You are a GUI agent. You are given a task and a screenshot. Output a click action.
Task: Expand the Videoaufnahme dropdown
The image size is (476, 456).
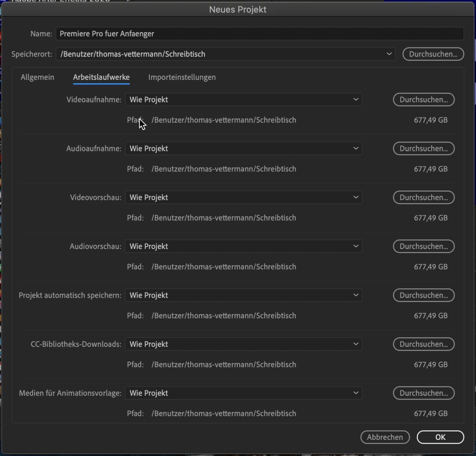click(243, 99)
